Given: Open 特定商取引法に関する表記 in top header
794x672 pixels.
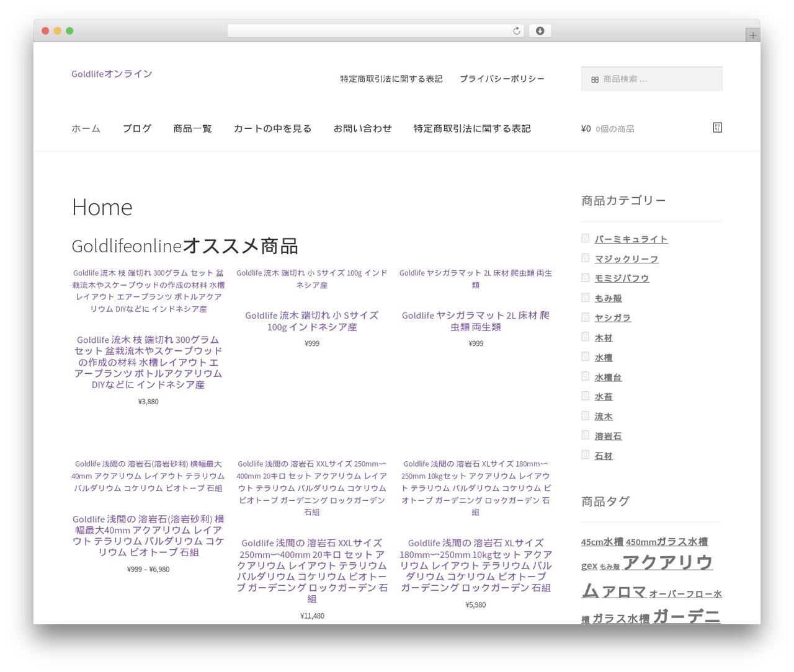Looking at the screenshot, I should pyautogui.click(x=391, y=79).
